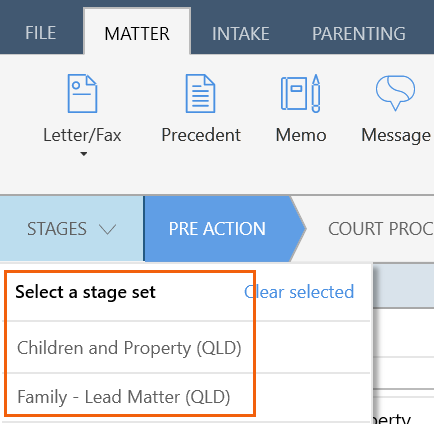Click the Clear selected link
Image resolution: width=434 pixels, height=424 pixels.
coord(299,292)
